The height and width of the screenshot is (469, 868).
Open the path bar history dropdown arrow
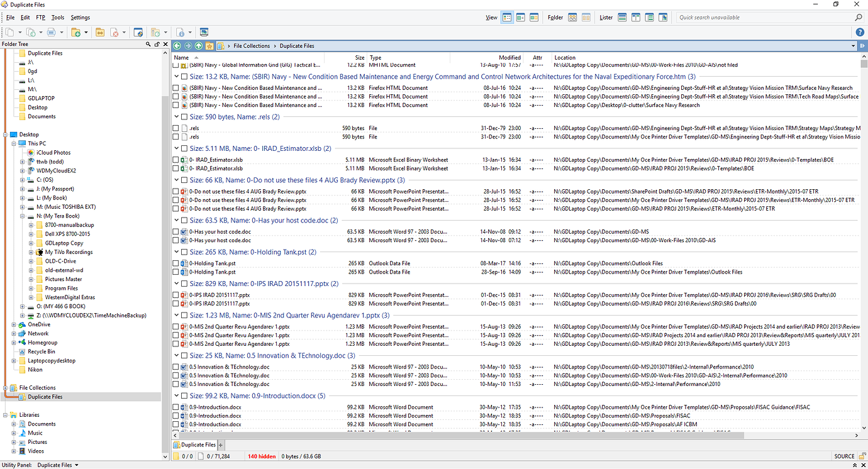853,46
